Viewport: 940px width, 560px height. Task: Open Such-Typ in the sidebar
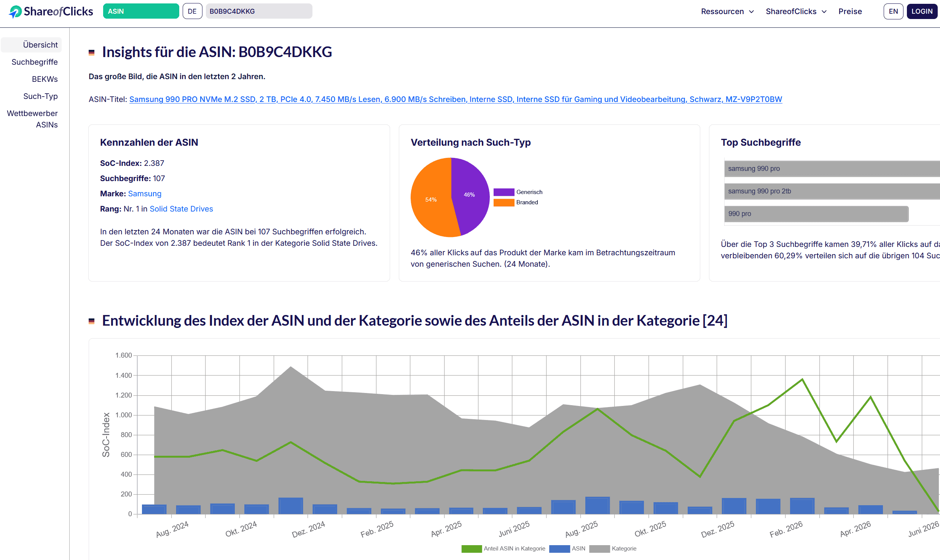40,96
